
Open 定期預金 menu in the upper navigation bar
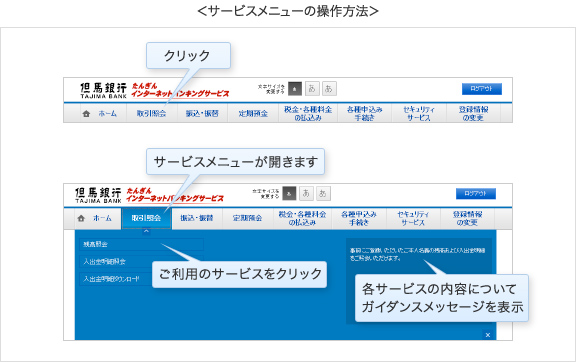(253, 113)
